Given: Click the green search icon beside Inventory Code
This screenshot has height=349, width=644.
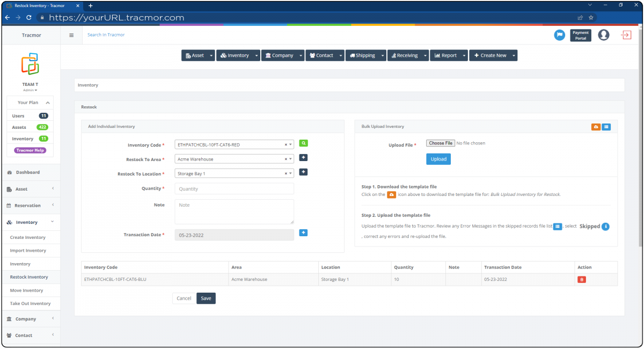Looking at the screenshot, I should point(304,144).
